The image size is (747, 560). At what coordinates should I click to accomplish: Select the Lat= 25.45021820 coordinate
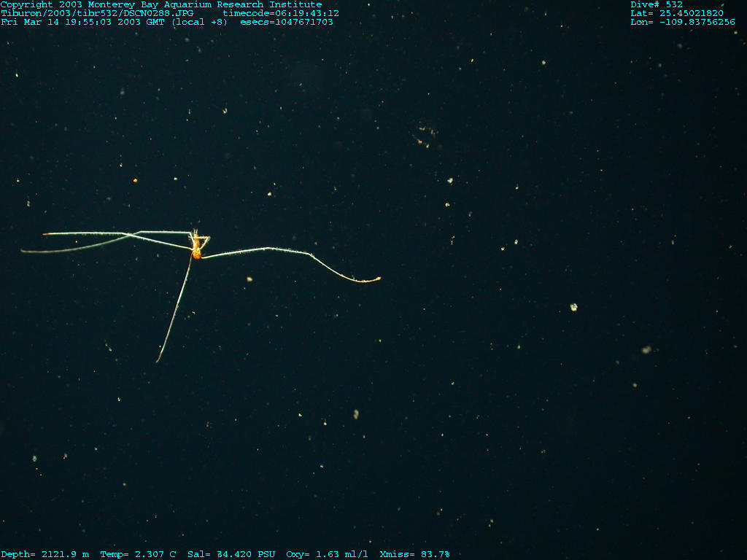click(x=677, y=13)
